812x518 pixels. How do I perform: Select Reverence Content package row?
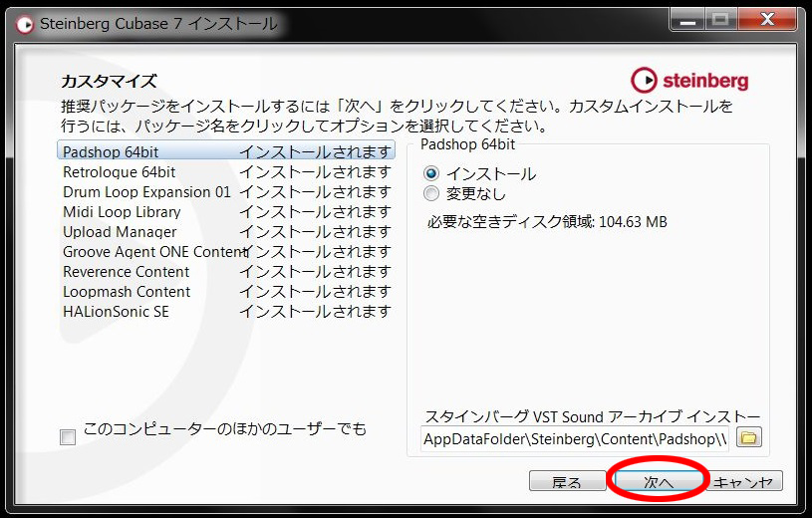tap(226, 272)
